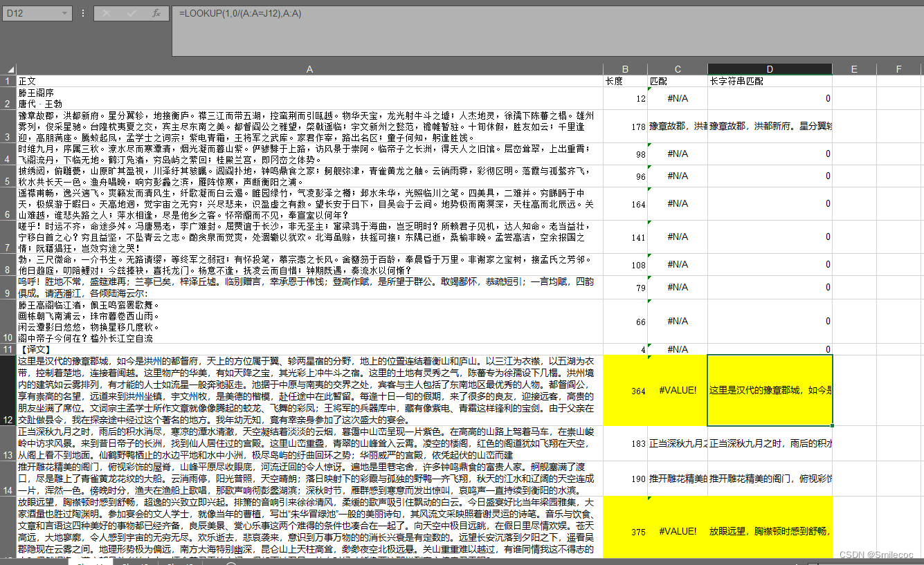Image resolution: width=924 pixels, height=565 pixels.
Task: Click the 长字符串匹配 header cell in D1
Action: point(770,81)
